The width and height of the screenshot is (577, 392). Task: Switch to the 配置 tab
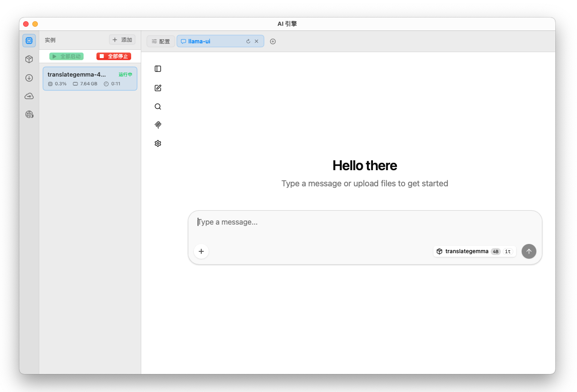point(161,42)
